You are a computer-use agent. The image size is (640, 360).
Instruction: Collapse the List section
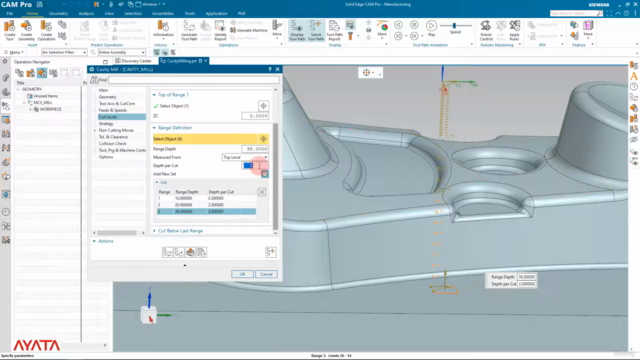[x=157, y=182]
